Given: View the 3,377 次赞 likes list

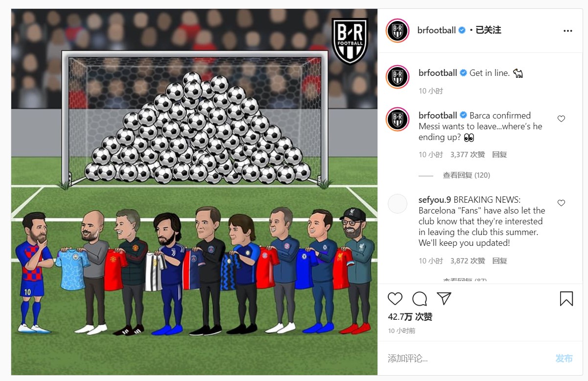Looking at the screenshot, I should click(467, 155).
